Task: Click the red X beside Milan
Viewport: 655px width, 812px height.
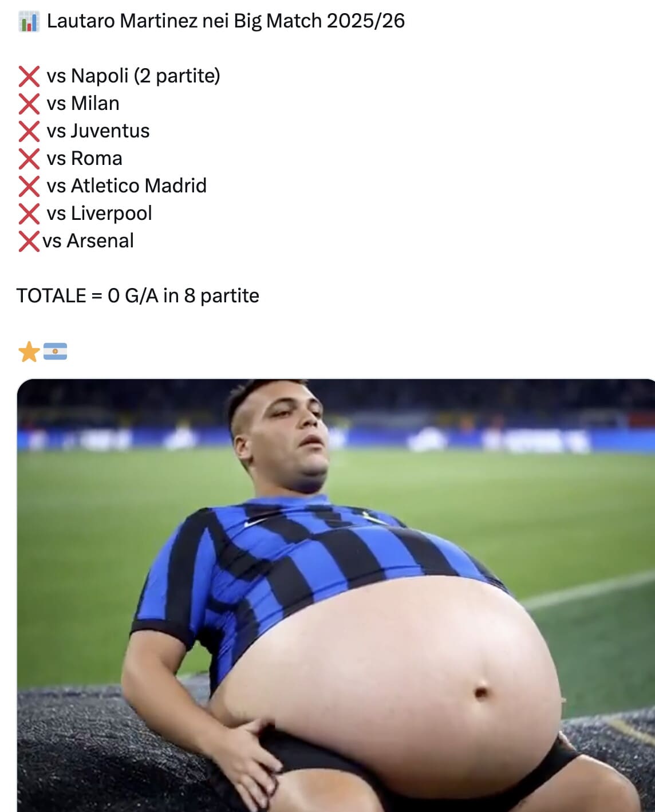Action: 29,104
